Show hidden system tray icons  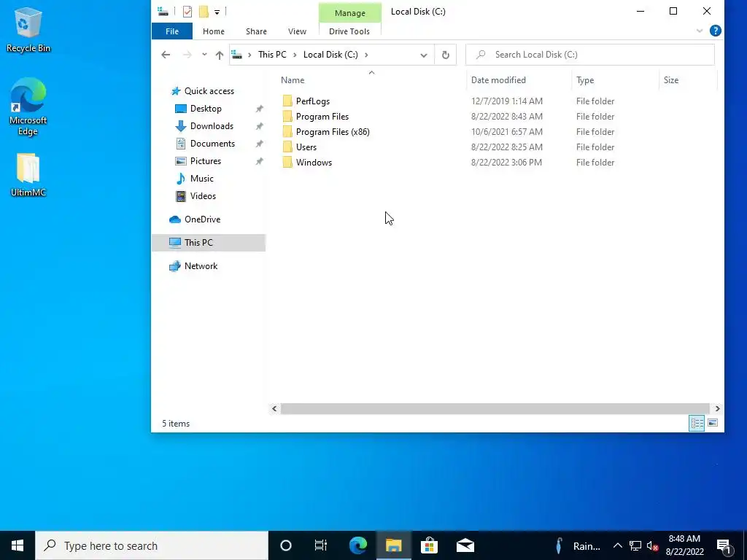pyautogui.click(x=617, y=545)
